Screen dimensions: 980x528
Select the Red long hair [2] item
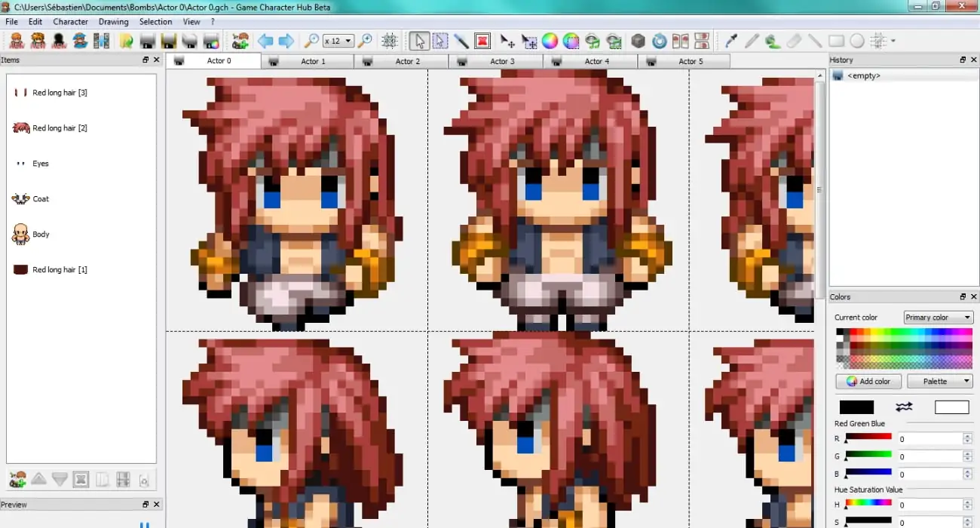click(x=51, y=128)
